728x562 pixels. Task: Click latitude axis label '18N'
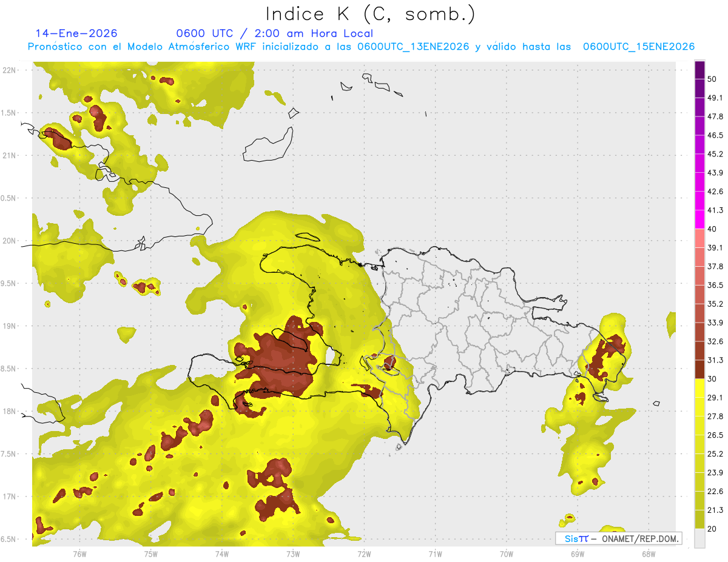click(9, 412)
